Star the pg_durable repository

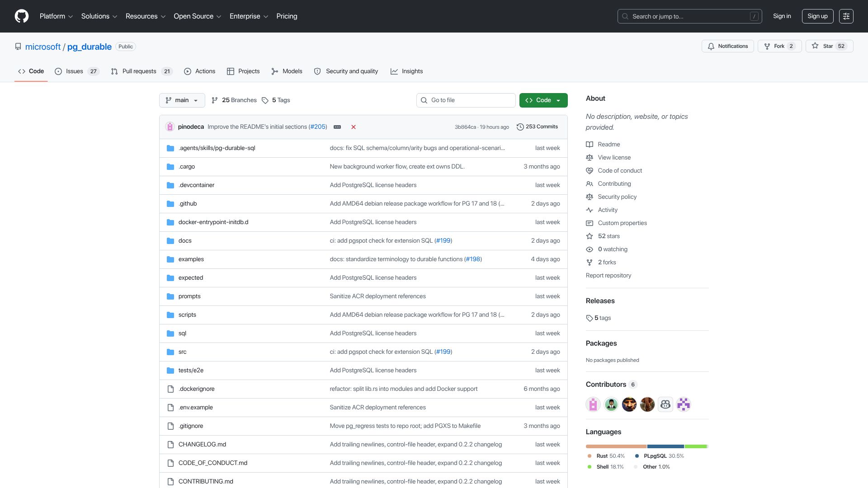pos(829,46)
